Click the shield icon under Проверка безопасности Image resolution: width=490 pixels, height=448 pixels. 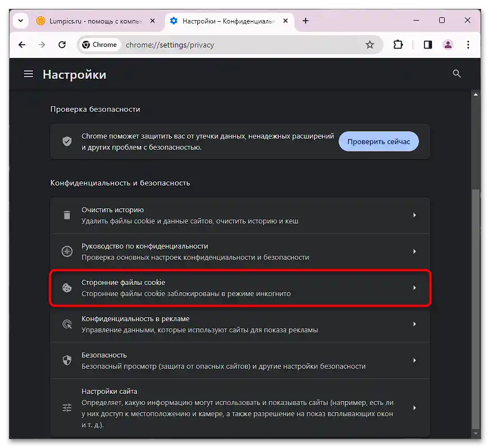[x=67, y=141]
